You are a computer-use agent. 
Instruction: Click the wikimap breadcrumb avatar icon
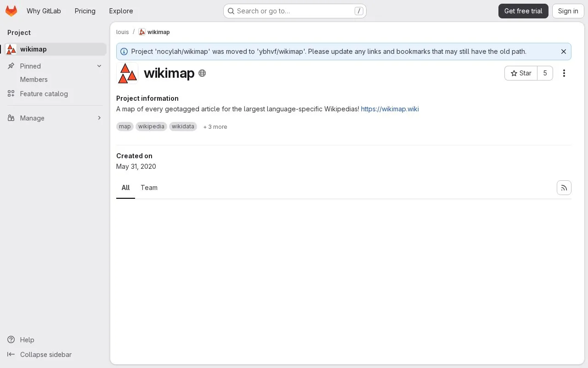pyautogui.click(x=142, y=32)
